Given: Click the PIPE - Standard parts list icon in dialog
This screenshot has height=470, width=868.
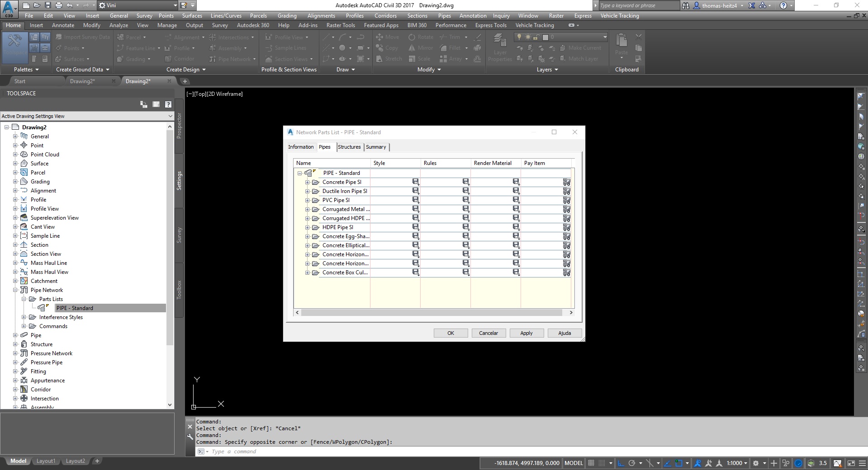Looking at the screenshot, I should [309, 173].
